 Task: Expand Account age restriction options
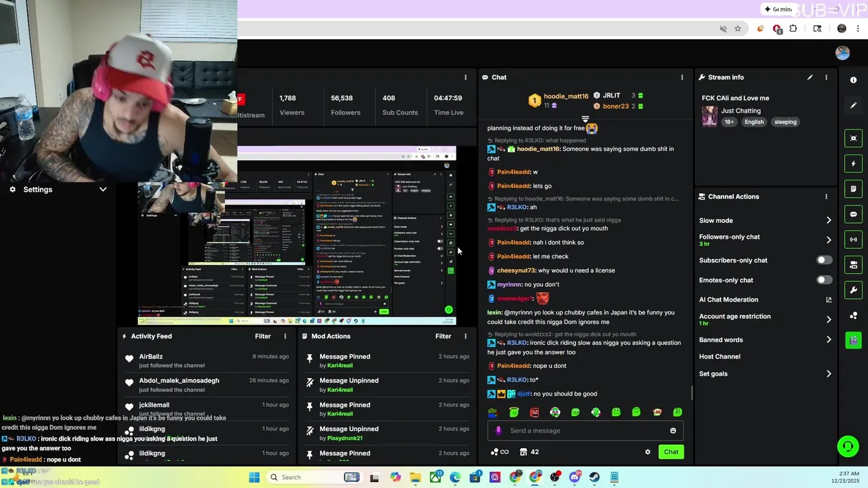[x=829, y=319]
